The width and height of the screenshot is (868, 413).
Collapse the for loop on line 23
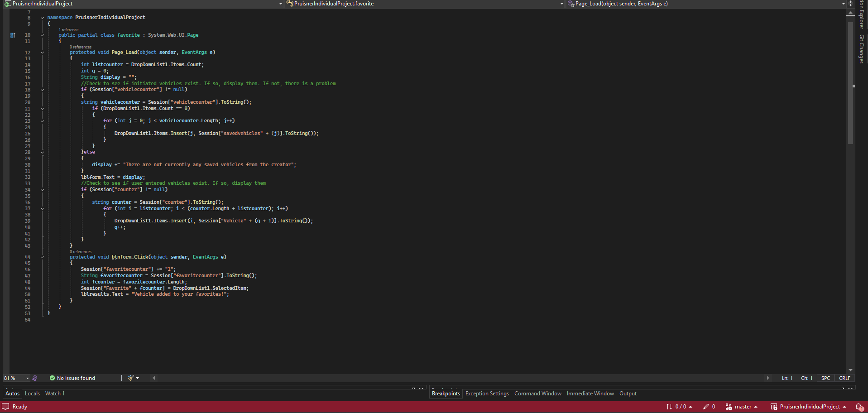tap(42, 121)
